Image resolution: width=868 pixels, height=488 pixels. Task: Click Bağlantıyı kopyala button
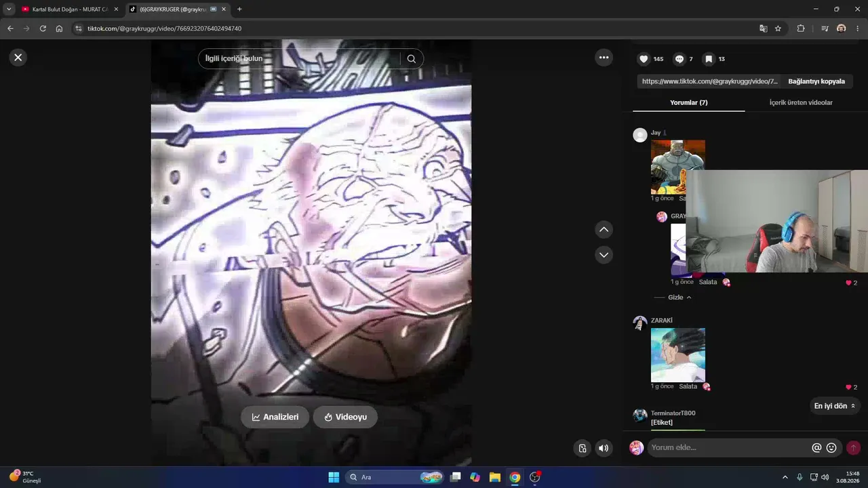pos(816,81)
